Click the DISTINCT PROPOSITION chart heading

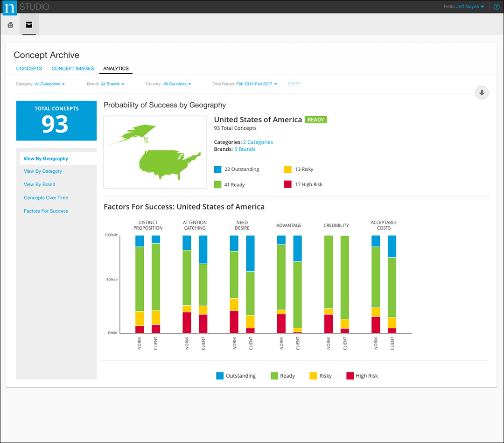point(148,225)
